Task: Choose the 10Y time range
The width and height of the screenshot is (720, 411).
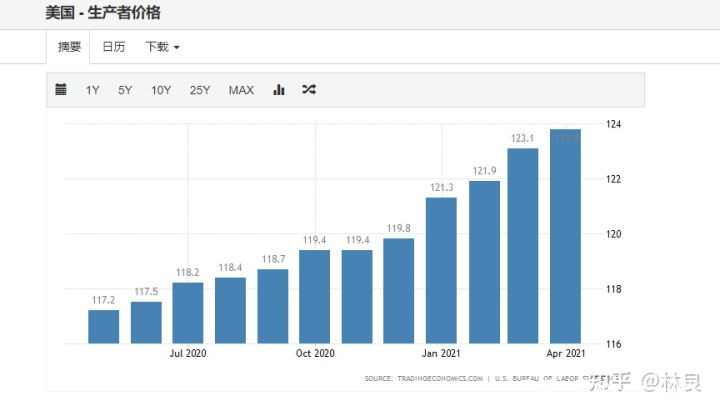Action: pyautogui.click(x=161, y=90)
